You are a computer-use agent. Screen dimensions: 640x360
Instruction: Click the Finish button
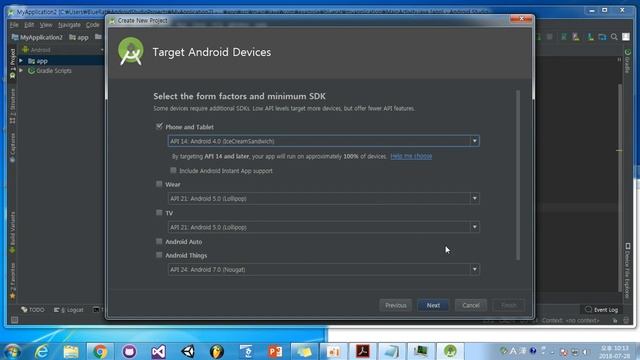(x=509, y=305)
